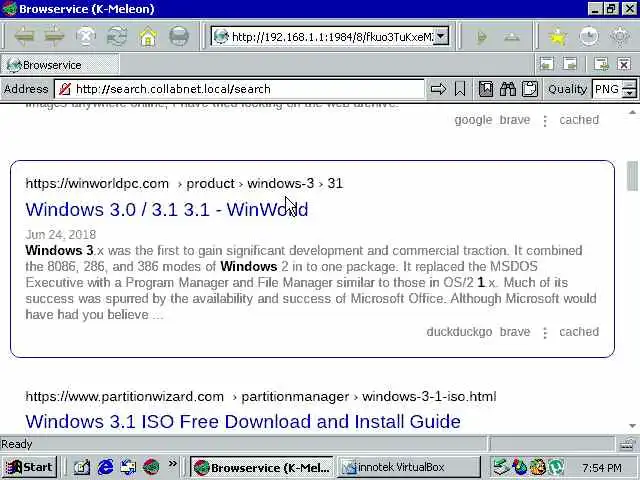The height and width of the screenshot is (480, 640).
Task: Go back with K-Meleon Back arrow
Action: point(24,37)
